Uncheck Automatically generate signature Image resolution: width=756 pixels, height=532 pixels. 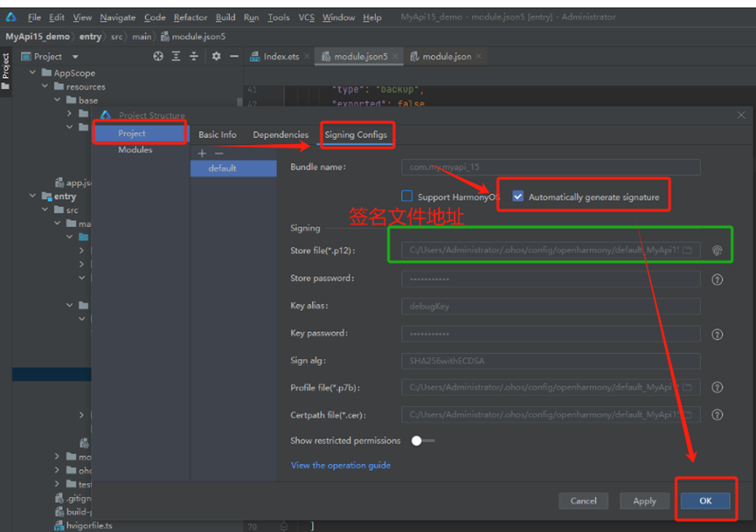[x=518, y=197]
